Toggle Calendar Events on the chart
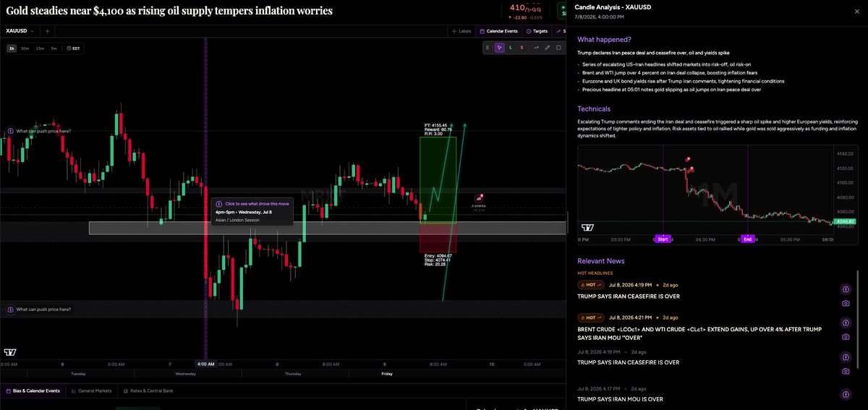This screenshot has width=868, height=410. pos(498,31)
